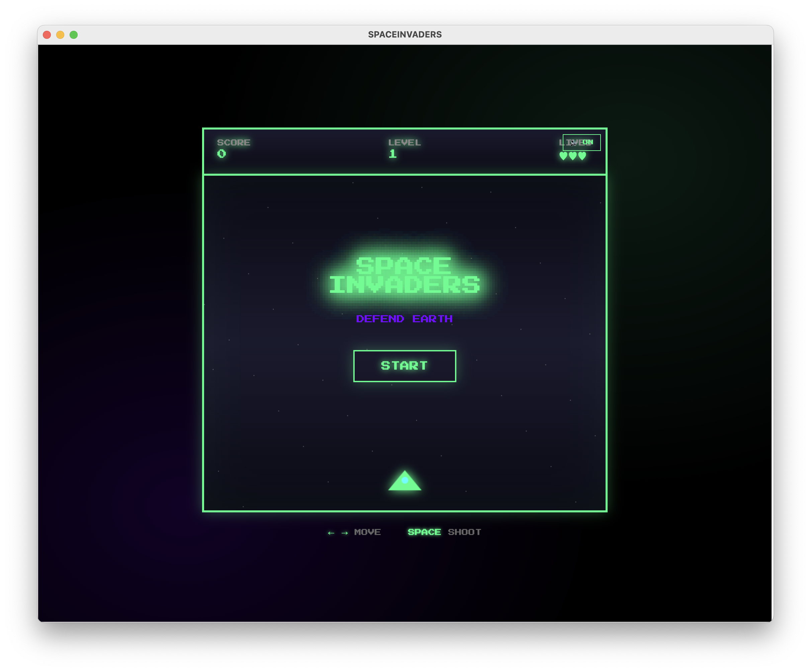Click the SPACE key hint label
Screen dimensions: 811x672
[x=424, y=532]
